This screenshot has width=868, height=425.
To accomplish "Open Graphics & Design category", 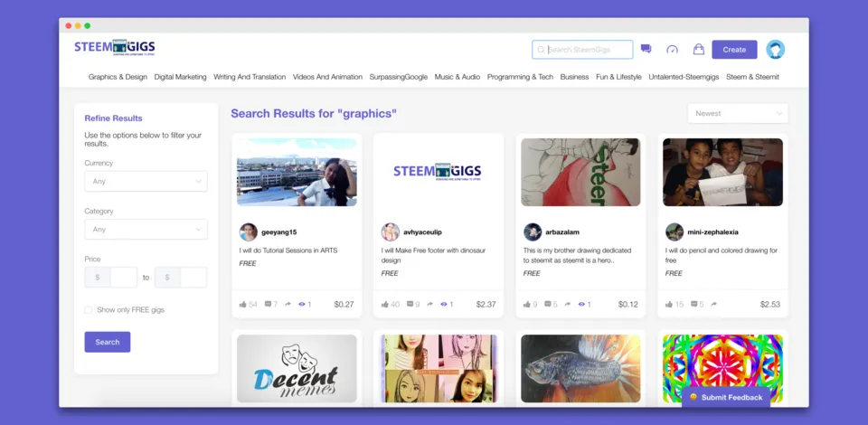I will [x=118, y=77].
